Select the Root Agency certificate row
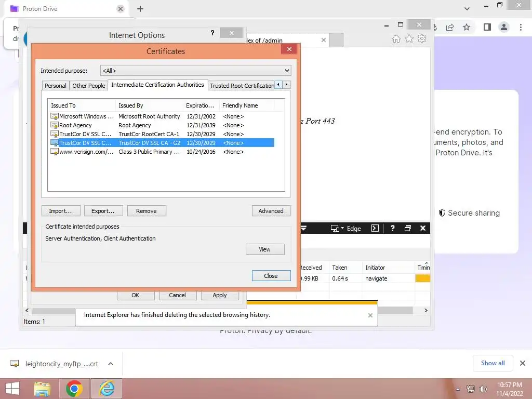 click(162, 125)
